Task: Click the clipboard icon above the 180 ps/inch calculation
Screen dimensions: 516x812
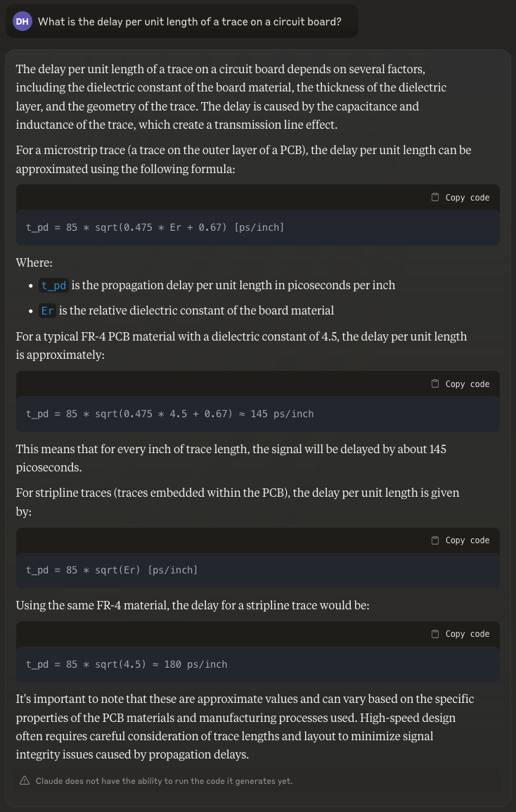Action: (435, 634)
